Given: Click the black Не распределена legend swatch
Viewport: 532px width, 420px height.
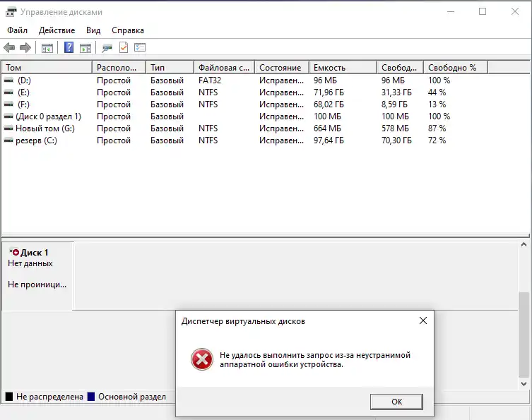Looking at the screenshot, I should pos(9,396).
